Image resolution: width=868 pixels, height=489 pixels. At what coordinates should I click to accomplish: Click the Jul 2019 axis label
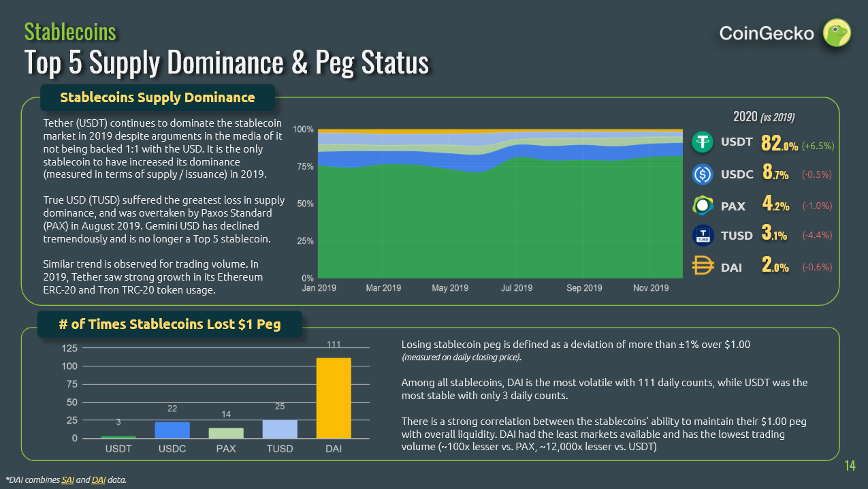pyautogui.click(x=517, y=288)
